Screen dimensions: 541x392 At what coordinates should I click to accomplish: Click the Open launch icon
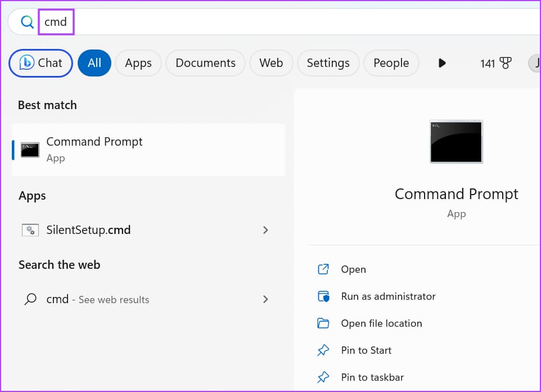pos(323,269)
